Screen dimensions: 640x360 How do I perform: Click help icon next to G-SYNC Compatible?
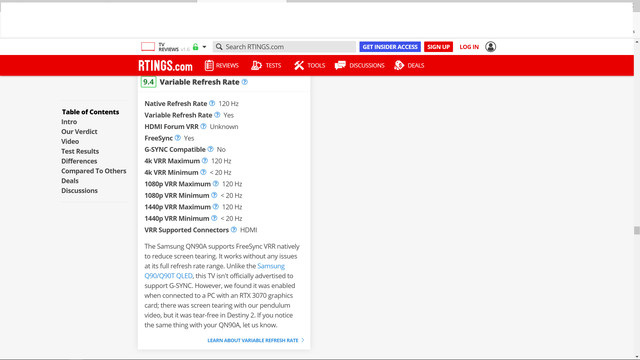pos(210,149)
